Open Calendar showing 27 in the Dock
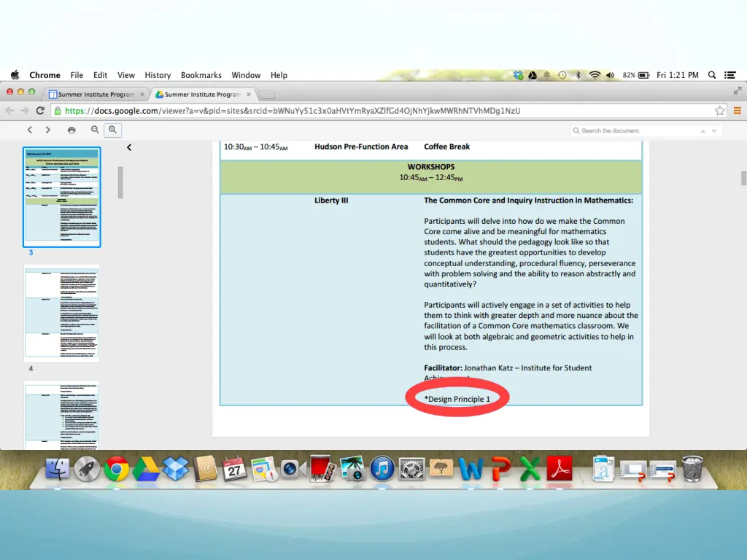 pos(234,469)
